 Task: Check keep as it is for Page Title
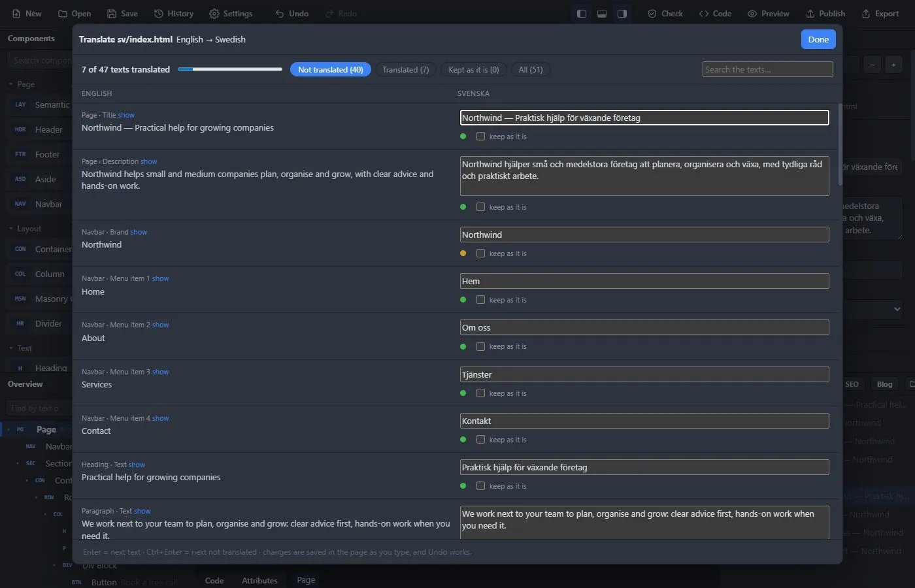[x=480, y=137]
